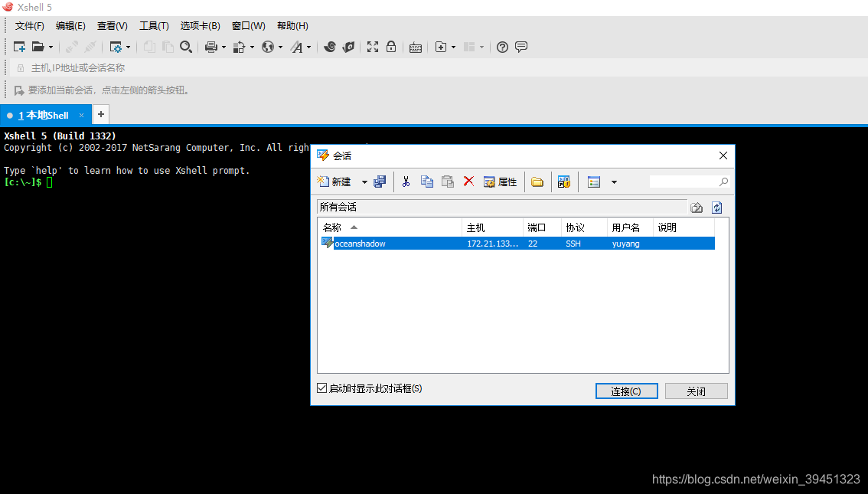This screenshot has width=868, height=494.
Task: Click the New Session icon in main toolbar
Action: (x=19, y=47)
